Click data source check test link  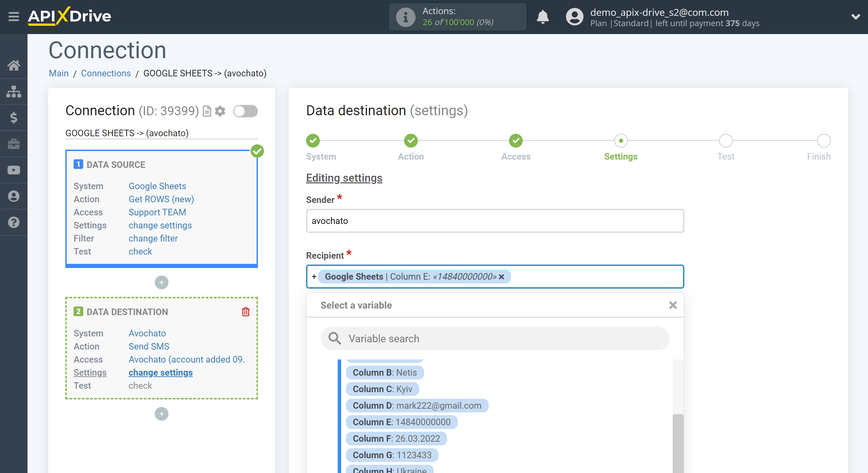140,251
